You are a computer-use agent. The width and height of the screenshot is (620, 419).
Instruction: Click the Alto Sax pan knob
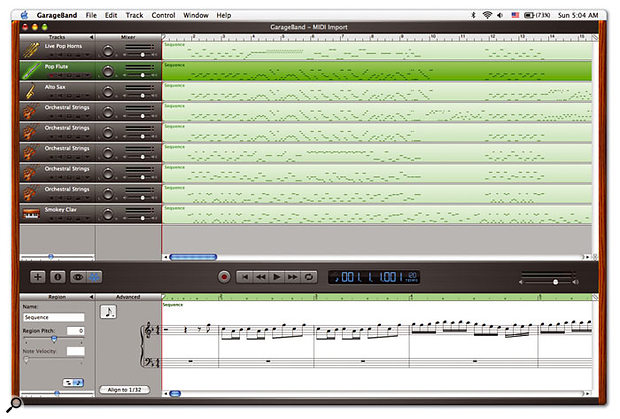click(x=108, y=92)
